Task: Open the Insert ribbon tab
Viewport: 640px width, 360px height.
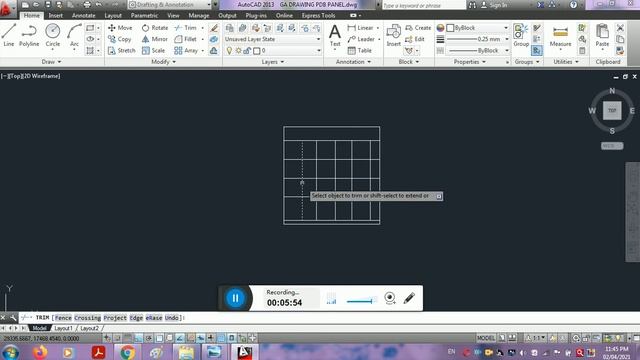Action: [56, 16]
